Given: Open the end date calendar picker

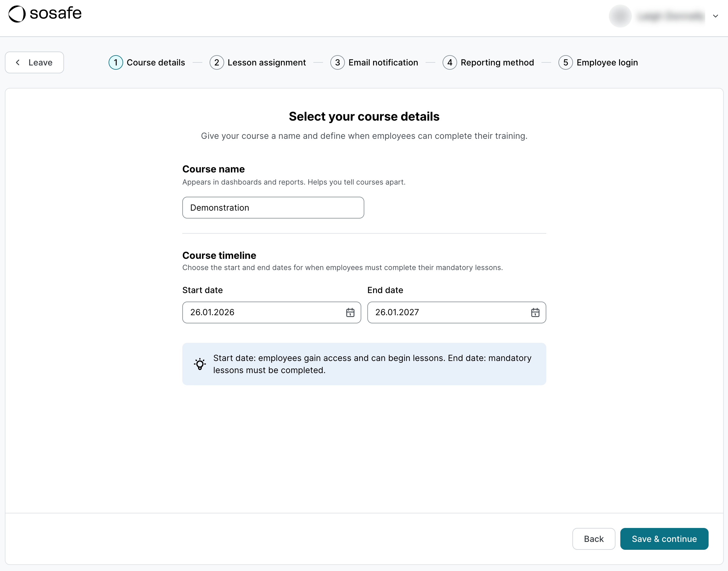Looking at the screenshot, I should coord(535,312).
